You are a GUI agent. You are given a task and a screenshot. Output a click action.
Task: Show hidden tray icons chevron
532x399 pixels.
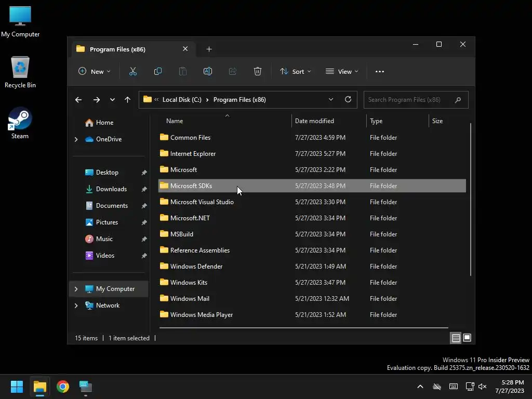click(420, 387)
